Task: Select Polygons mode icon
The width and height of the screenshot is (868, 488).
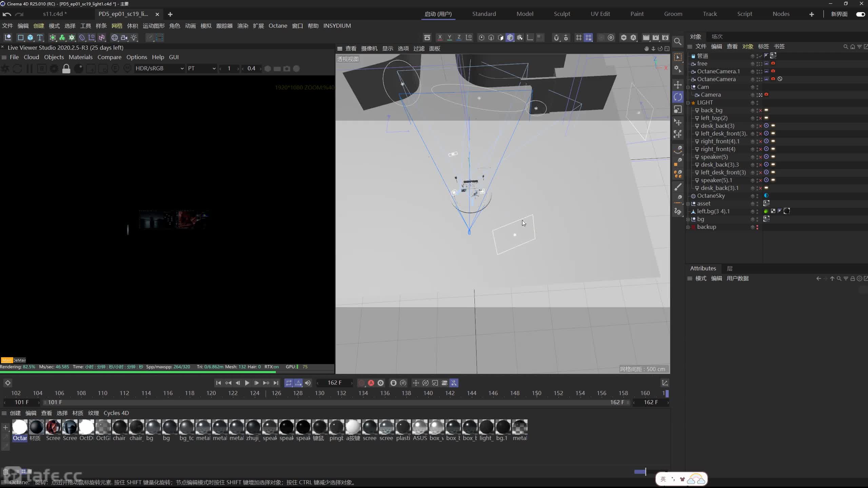Action: pyautogui.click(x=500, y=38)
